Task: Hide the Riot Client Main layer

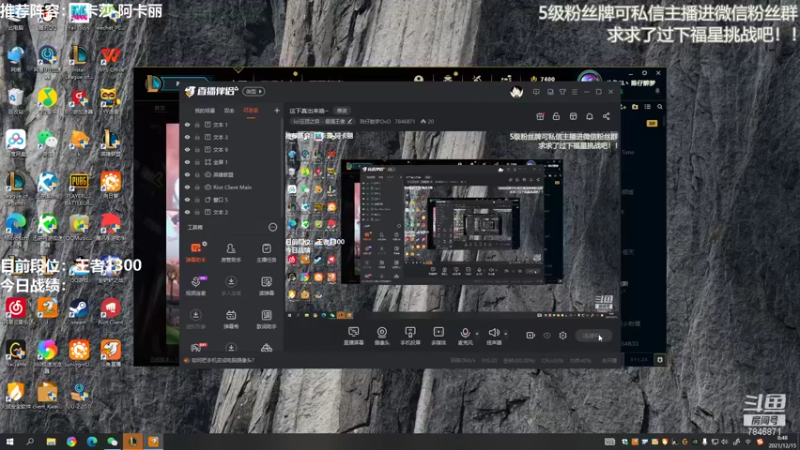Action: click(187, 187)
